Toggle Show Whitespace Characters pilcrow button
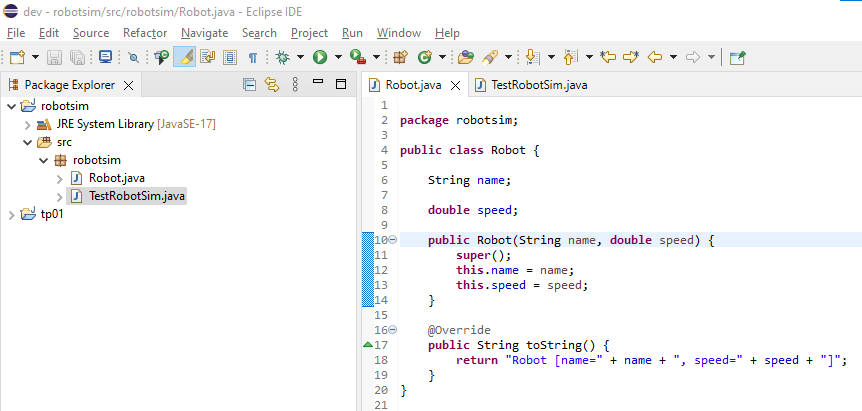 253,57
